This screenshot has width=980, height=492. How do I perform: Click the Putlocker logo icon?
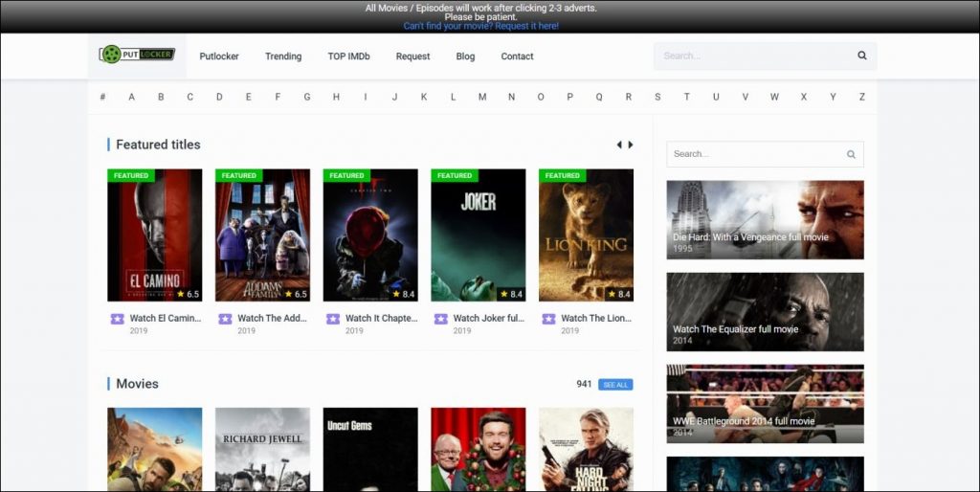pos(137,55)
